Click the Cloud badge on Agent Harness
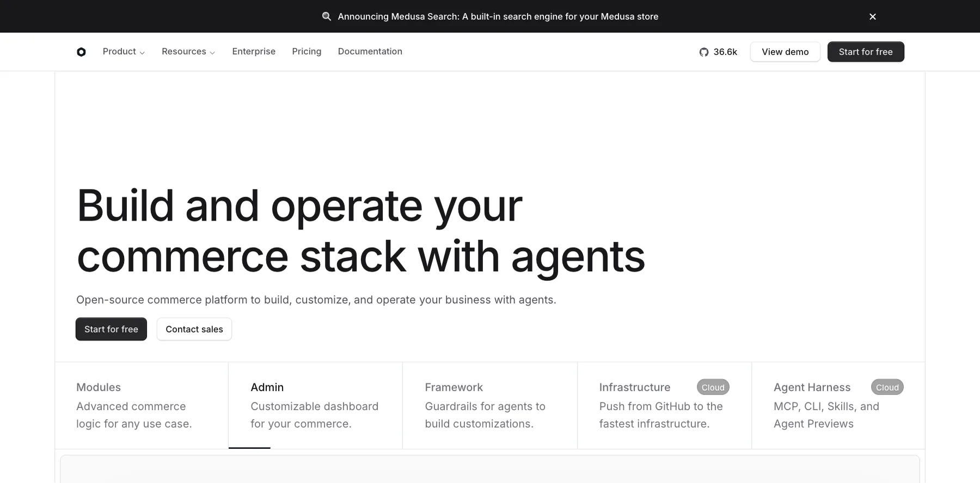This screenshot has width=980, height=483. (x=887, y=387)
